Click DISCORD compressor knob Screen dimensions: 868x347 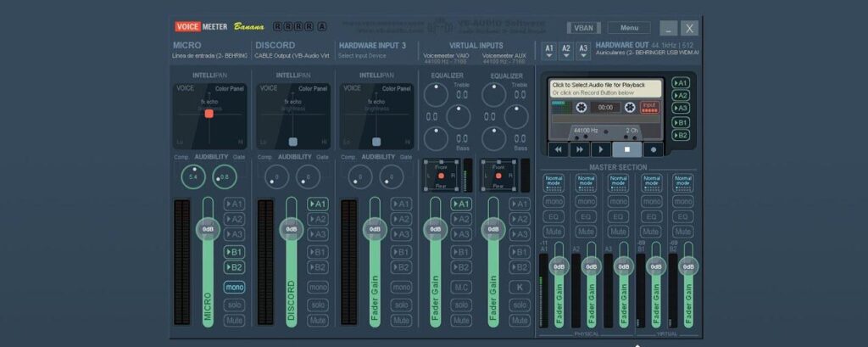[277, 176]
